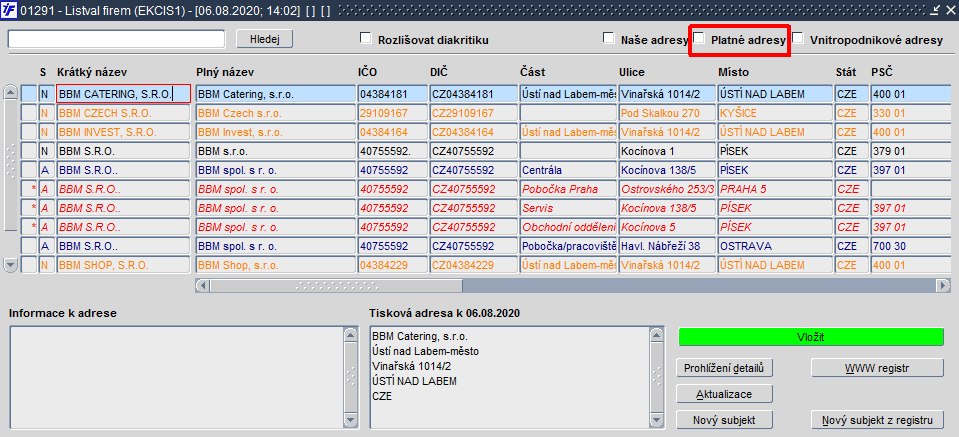The height and width of the screenshot is (437, 959).
Task: Select the BBM CATERING, S.R.O. short name cell
Action: tap(124, 94)
